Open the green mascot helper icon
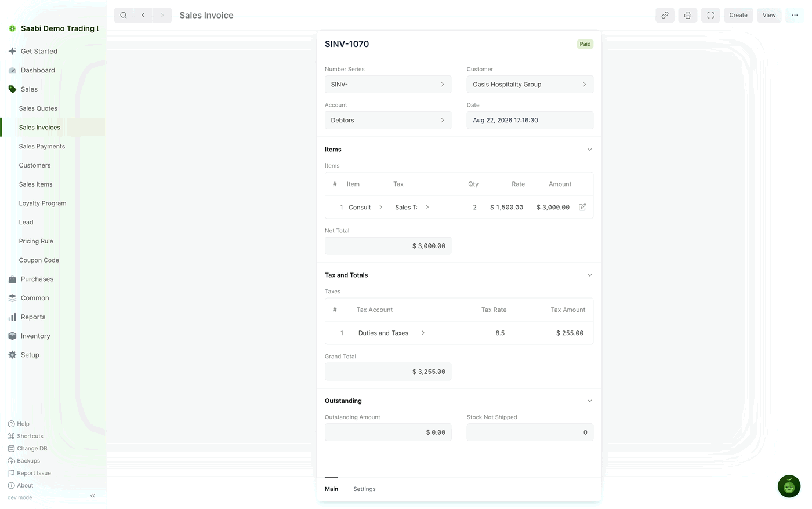This screenshot has width=812, height=509. (x=789, y=486)
